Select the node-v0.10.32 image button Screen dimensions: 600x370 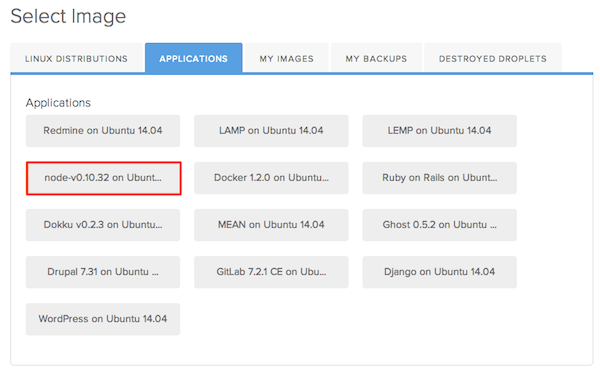(x=103, y=178)
